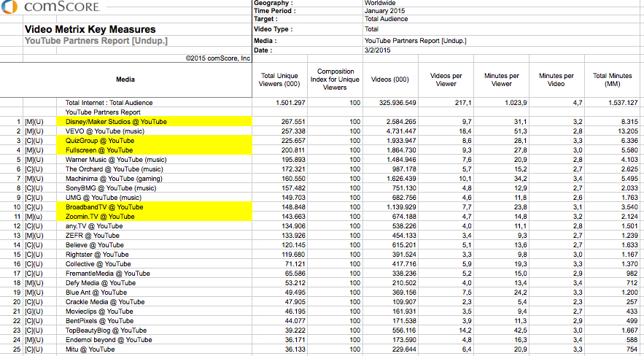Click the 'Videos (000)' column header
Screen dimensions: 644x356
tap(389, 80)
